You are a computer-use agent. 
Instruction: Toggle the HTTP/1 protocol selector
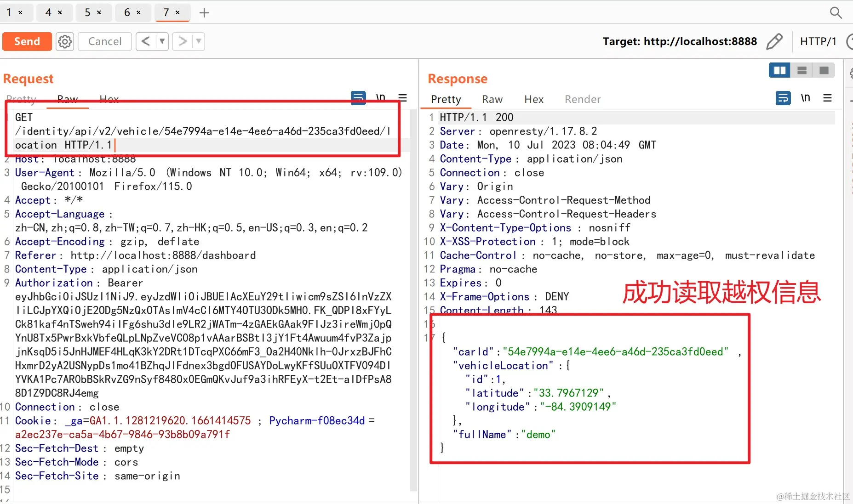pos(818,41)
